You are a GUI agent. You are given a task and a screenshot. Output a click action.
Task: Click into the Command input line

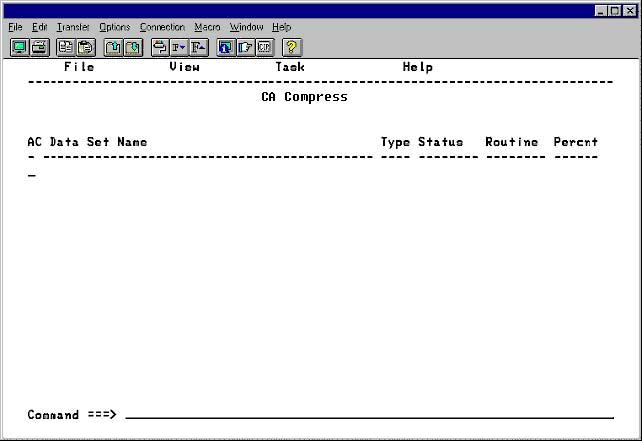369,414
